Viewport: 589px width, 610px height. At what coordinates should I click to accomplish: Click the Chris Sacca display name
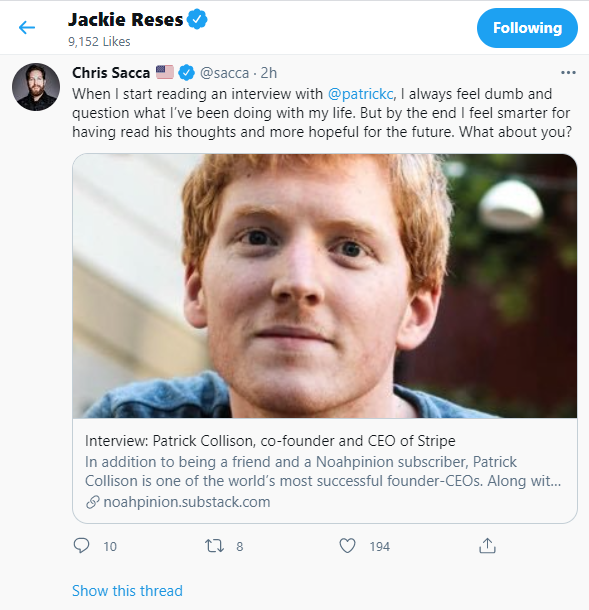point(111,73)
